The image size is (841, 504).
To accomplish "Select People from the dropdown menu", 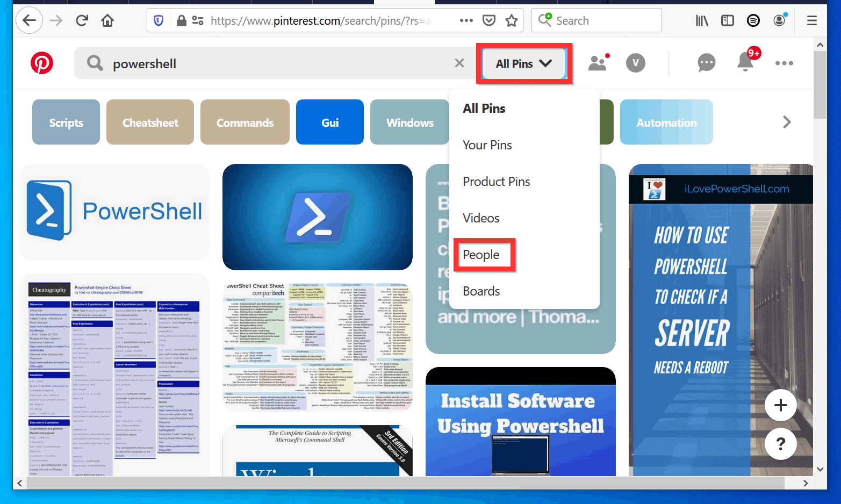I will [481, 254].
